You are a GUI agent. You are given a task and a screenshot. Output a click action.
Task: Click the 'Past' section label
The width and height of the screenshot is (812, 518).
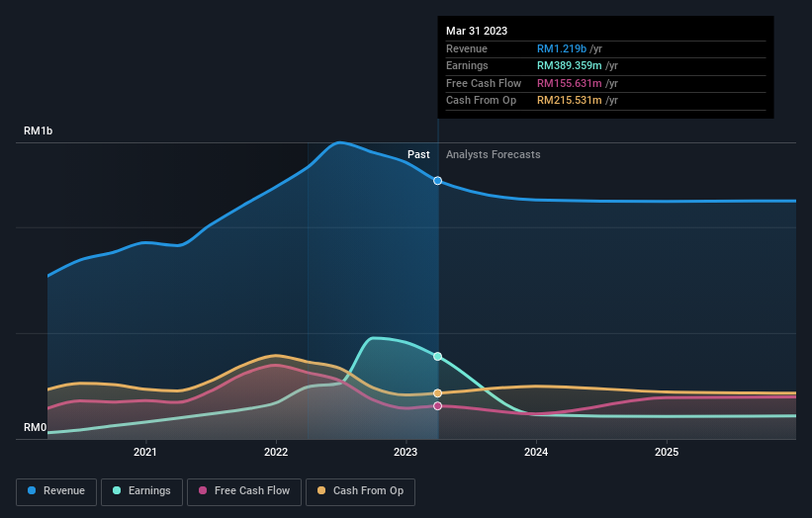[418, 155]
